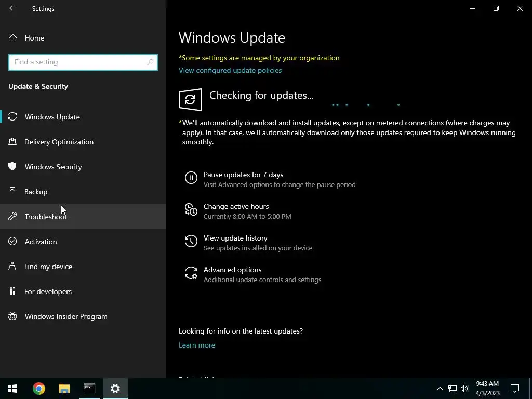The height and width of the screenshot is (399, 532).
Task: Click Looking for info on latest updates text
Action: (x=241, y=331)
